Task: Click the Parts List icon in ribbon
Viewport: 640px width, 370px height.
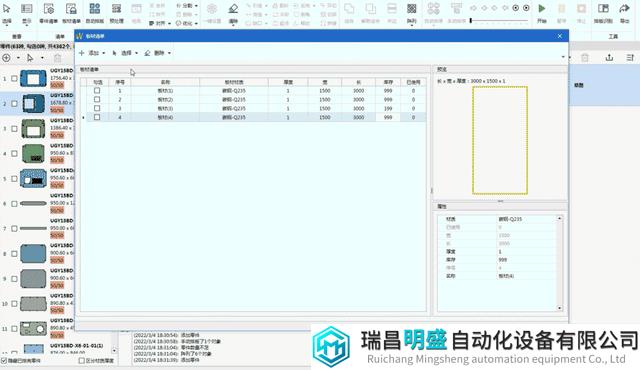Action: tap(49, 8)
